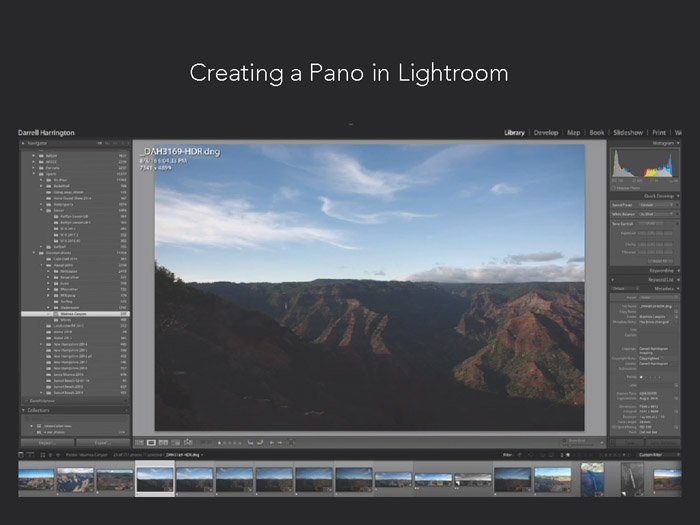This screenshot has height=525, width=700.
Task: Collapse the Navigator panel
Action: (24, 144)
